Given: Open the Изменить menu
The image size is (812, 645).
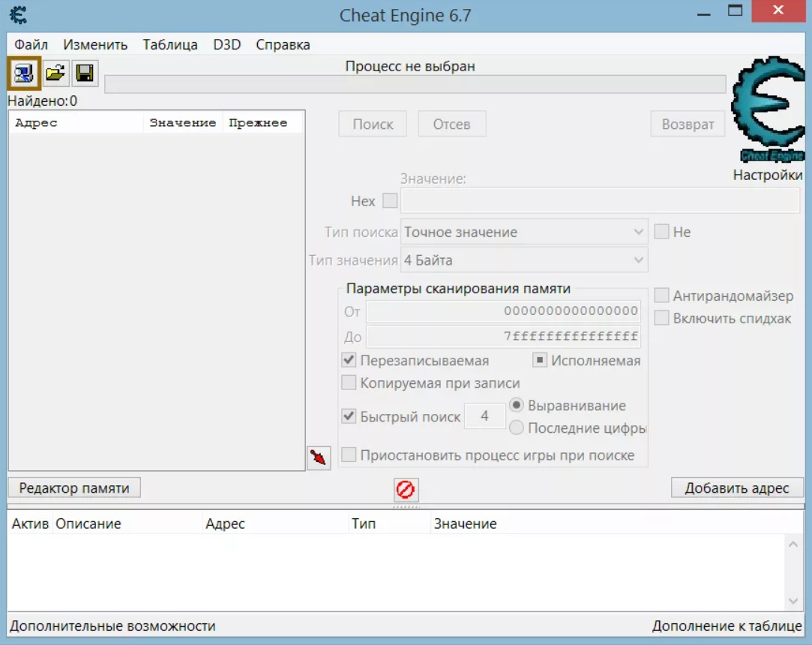Looking at the screenshot, I should 95,44.
